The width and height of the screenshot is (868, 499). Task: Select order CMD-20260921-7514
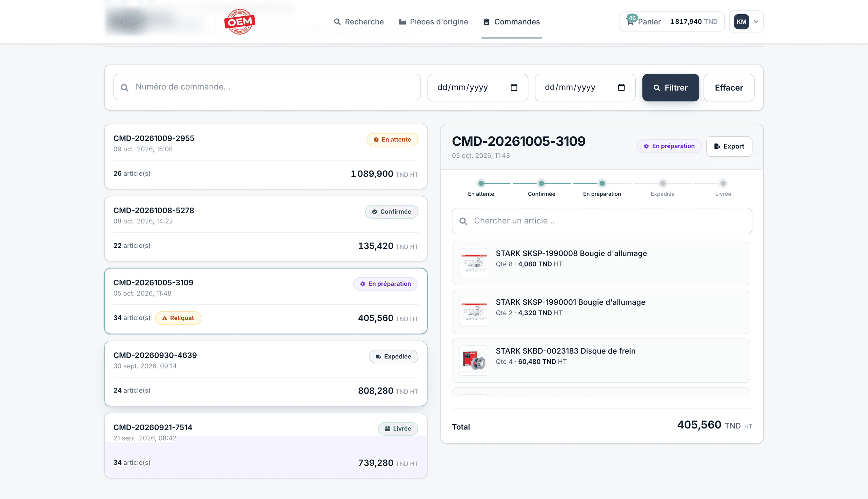click(265, 445)
